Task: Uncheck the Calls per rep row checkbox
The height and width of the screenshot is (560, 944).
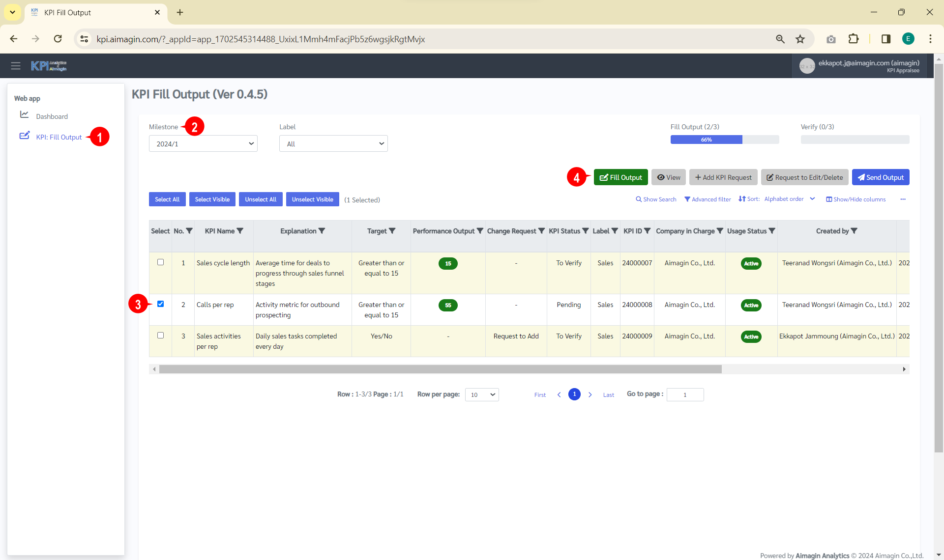Action: [160, 304]
